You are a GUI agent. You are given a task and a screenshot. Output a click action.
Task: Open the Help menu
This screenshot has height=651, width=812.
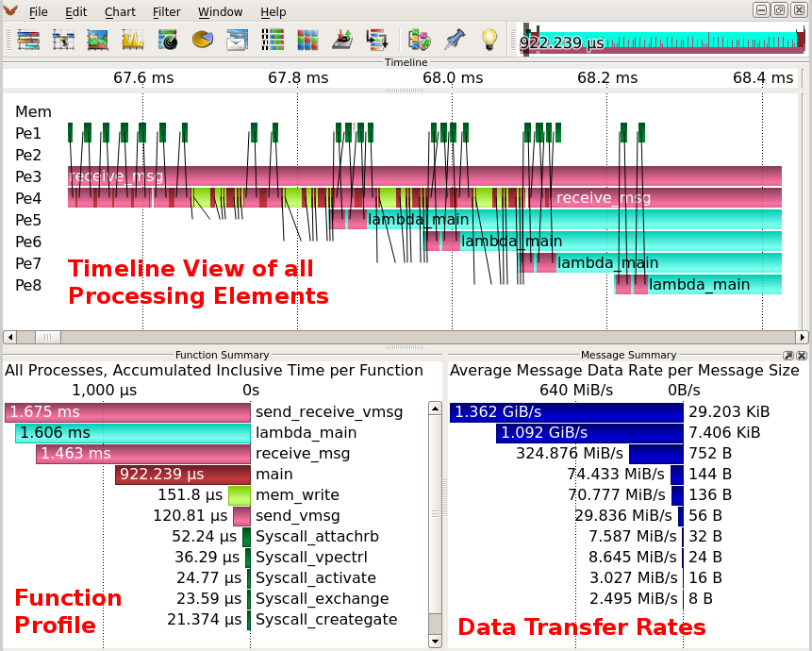point(273,12)
